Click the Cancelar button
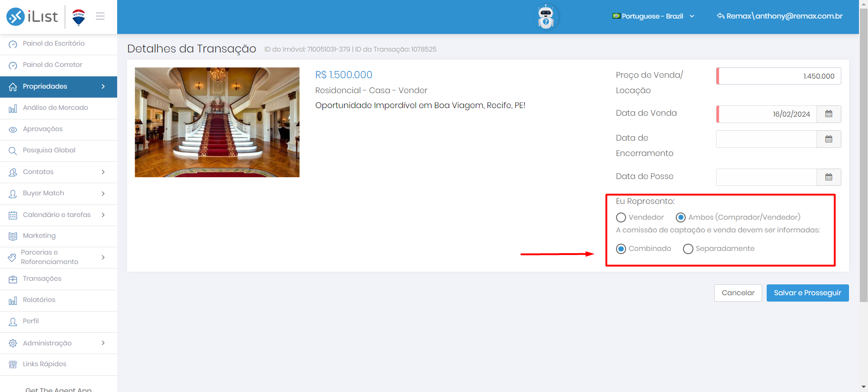The width and height of the screenshot is (868, 392). click(x=738, y=293)
